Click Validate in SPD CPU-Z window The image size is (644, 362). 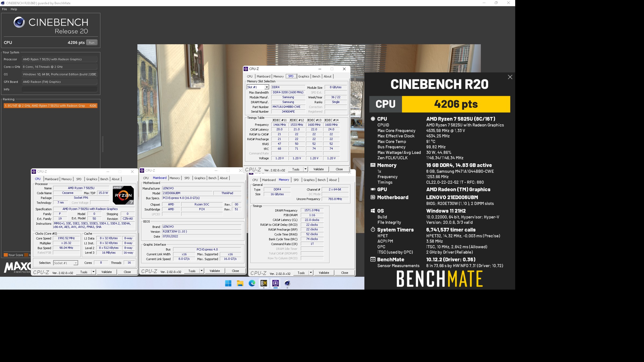click(x=319, y=169)
